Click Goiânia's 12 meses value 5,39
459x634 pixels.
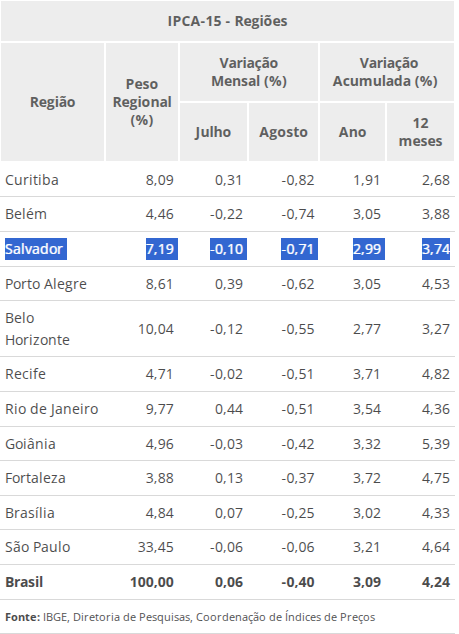436,444
